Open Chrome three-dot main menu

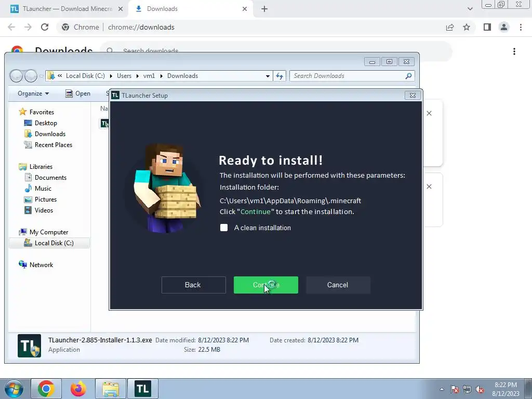[521, 27]
